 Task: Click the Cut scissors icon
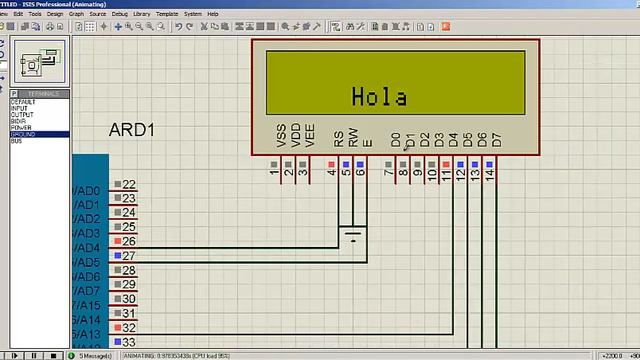(204, 27)
